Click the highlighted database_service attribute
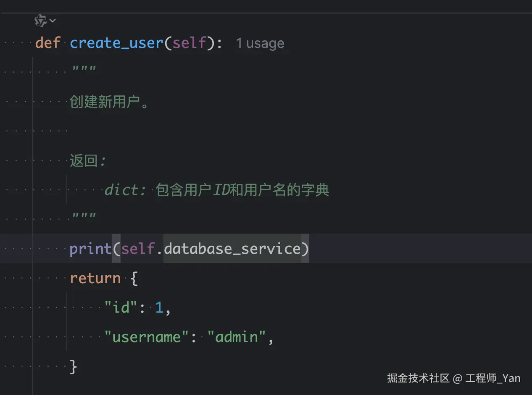Image resolution: width=532 pixels, height=395 pixels. pyautogui.click(x=232, y=249)
